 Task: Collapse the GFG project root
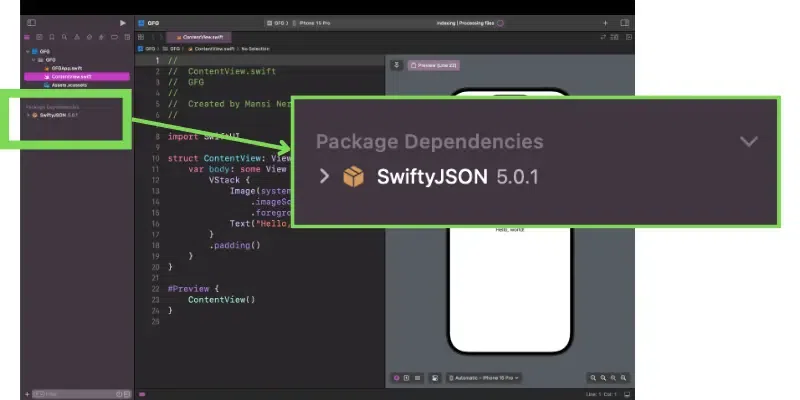pyautogui.click(x=28, y=52)
